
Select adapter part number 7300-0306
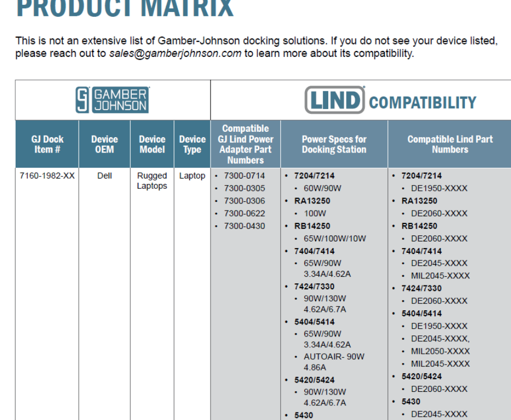point(245,201)
